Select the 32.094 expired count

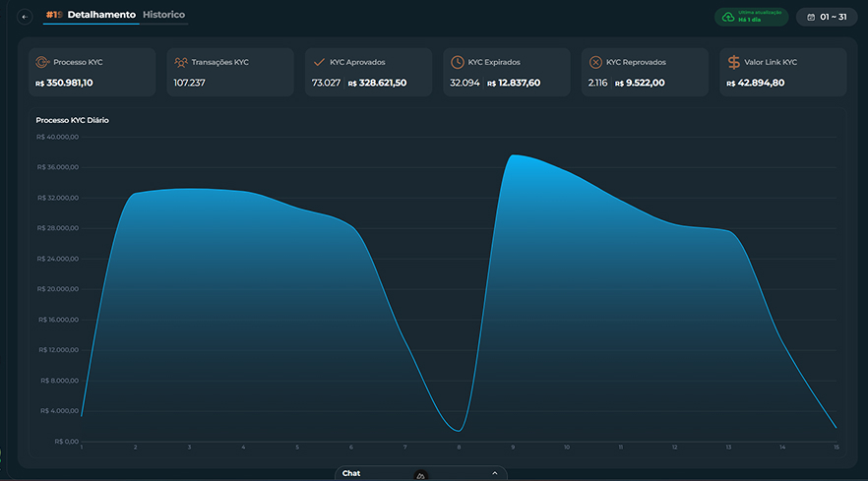tap(465, 83)
